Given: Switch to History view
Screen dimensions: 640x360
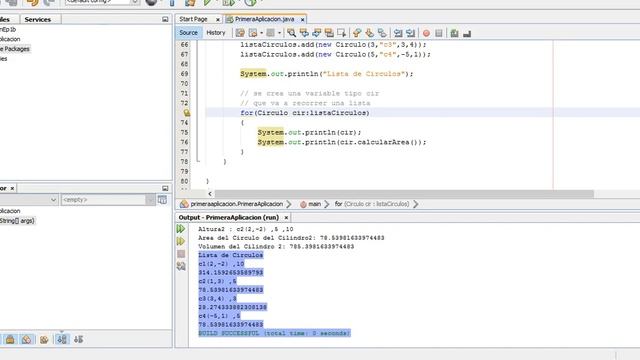Looking at the screenshot, I should pos(216,33).
